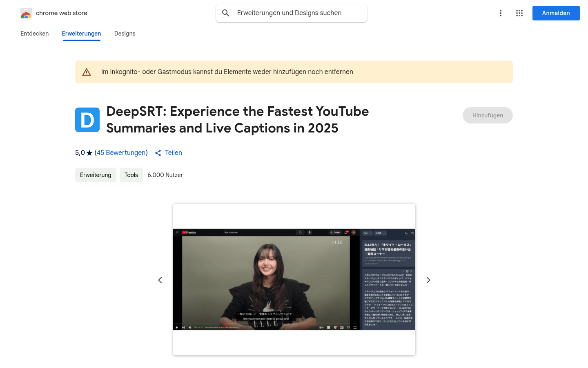Click the Tools category chip
Screen dimensions: 588x368
pyautogui.click(x=131, y=175)
